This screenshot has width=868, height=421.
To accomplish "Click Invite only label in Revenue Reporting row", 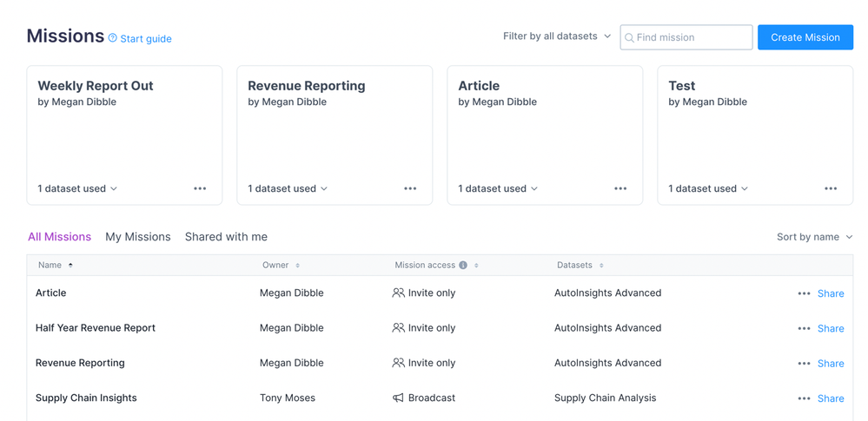I will pos(432,363).
